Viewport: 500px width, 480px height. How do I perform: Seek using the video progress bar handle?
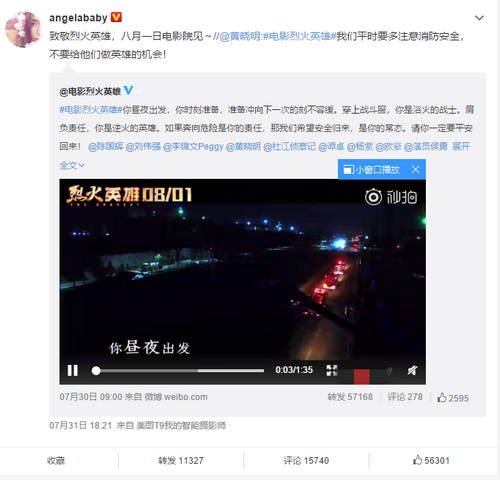click(x=96, y=370)
